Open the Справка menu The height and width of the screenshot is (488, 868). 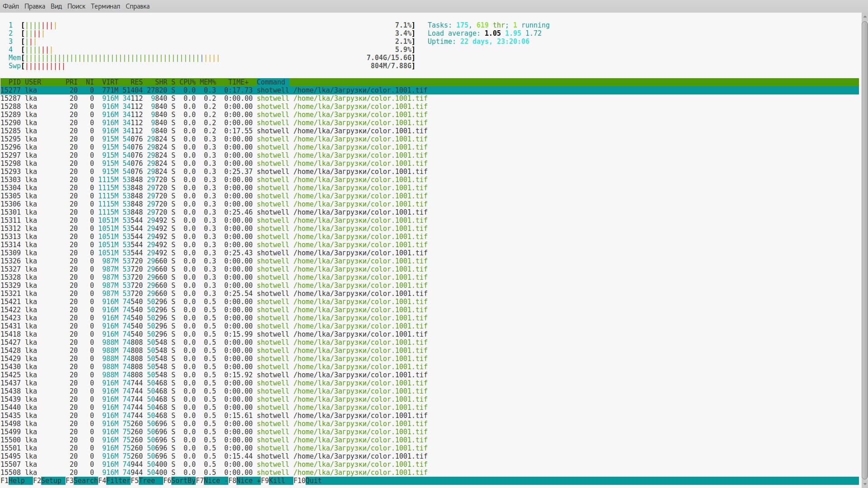(x=137, y=6)
